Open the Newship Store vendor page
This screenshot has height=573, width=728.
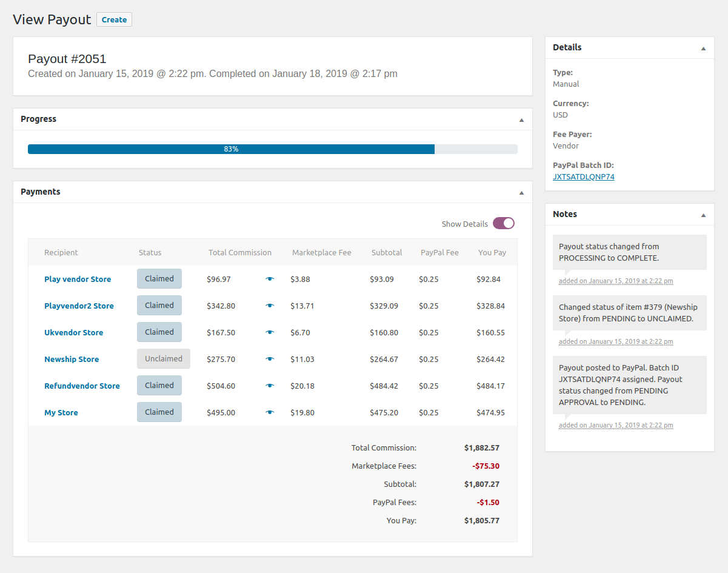point(72,359)
